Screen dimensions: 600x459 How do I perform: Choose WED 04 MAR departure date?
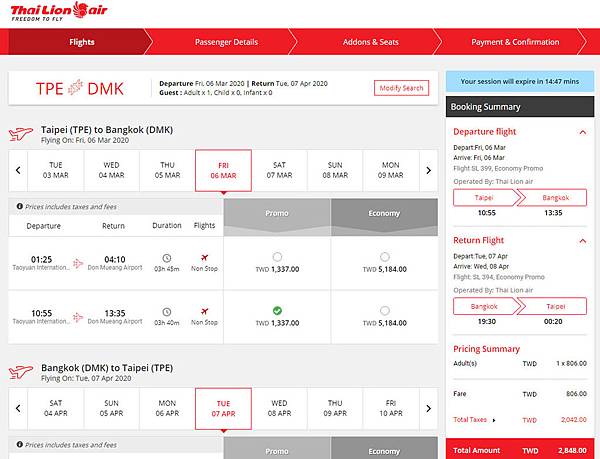tap(111, 170)
